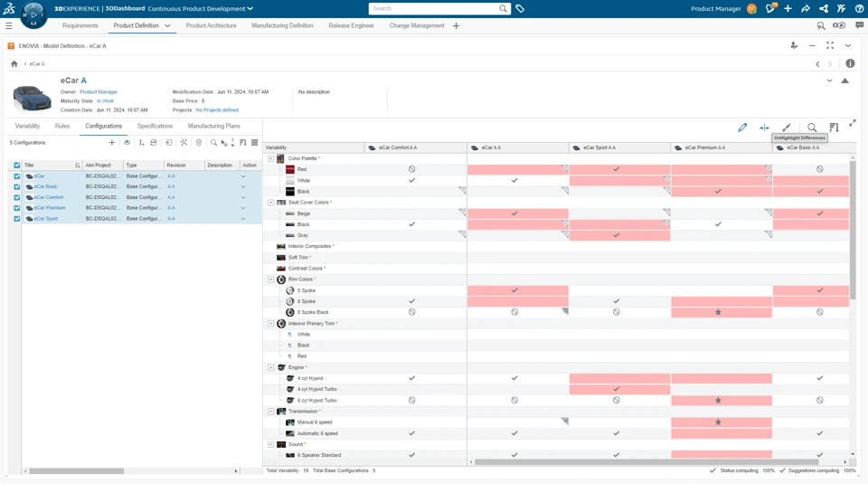Toggle White color option for eCar Comfort
Screen dimensions: 868x484
[412, 181]
